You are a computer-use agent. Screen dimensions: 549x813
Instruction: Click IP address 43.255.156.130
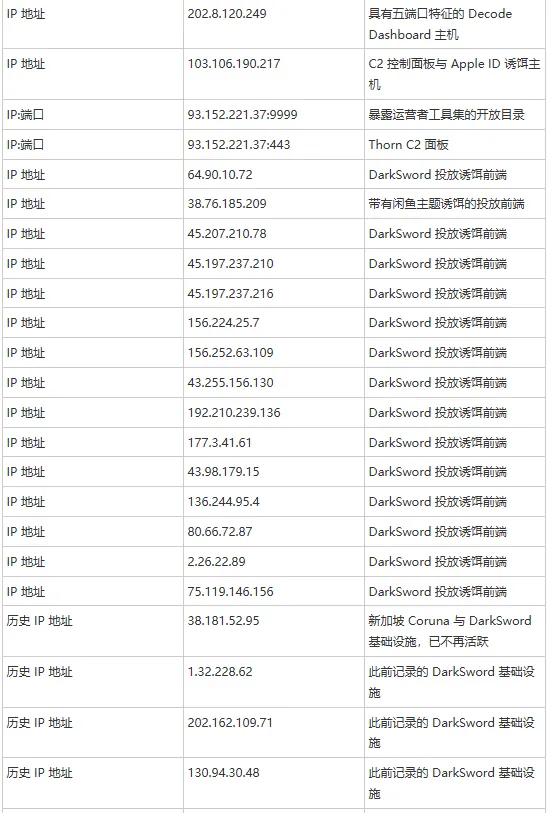(231, 383)
